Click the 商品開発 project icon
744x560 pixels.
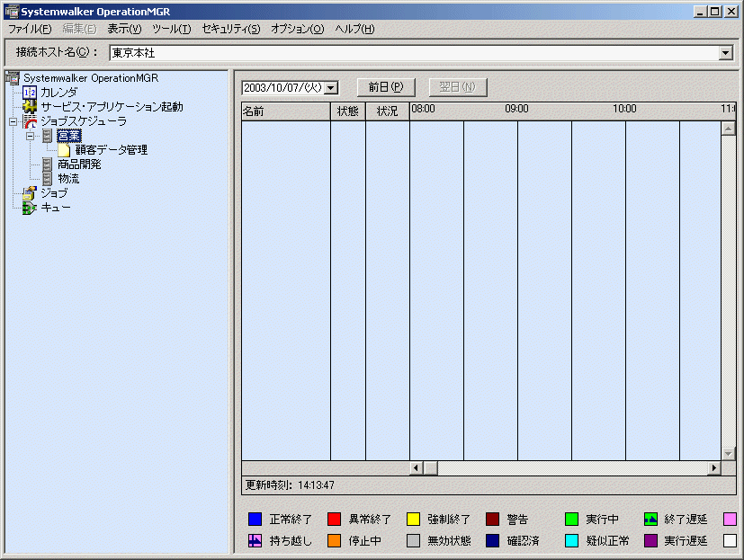tap(47, 164)
